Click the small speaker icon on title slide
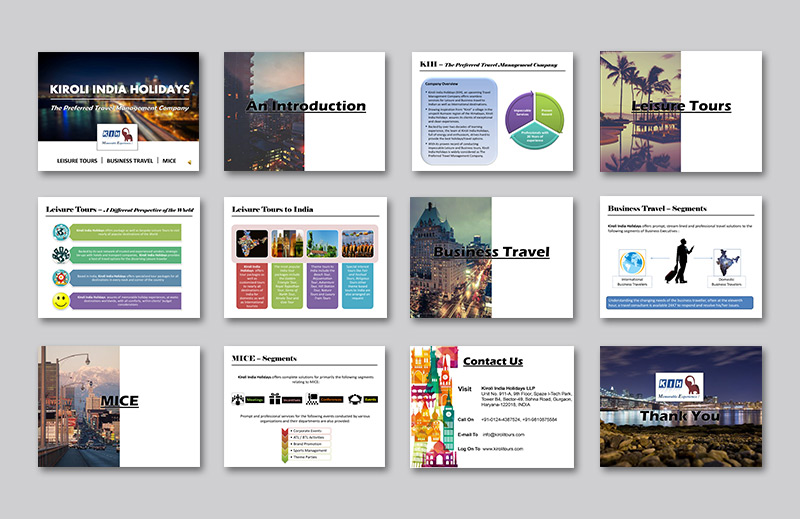The height and width of the screenshot is (519, 800). [189, 162]
